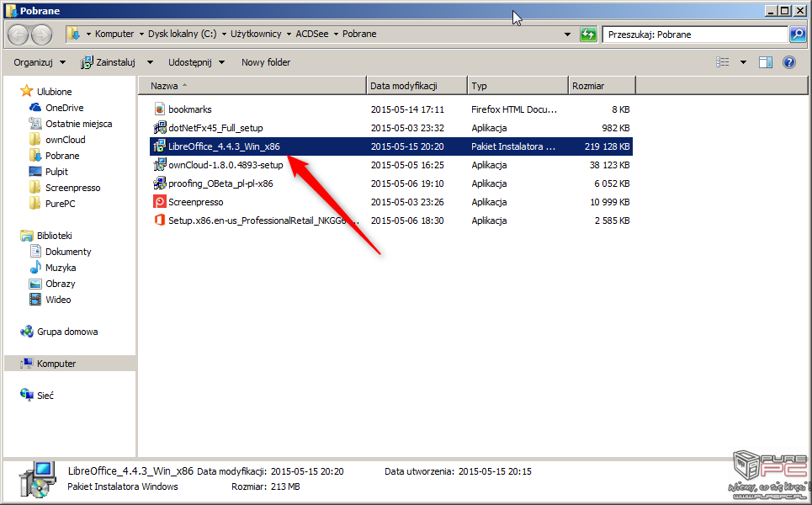Click the Sieć network icon

26,396
